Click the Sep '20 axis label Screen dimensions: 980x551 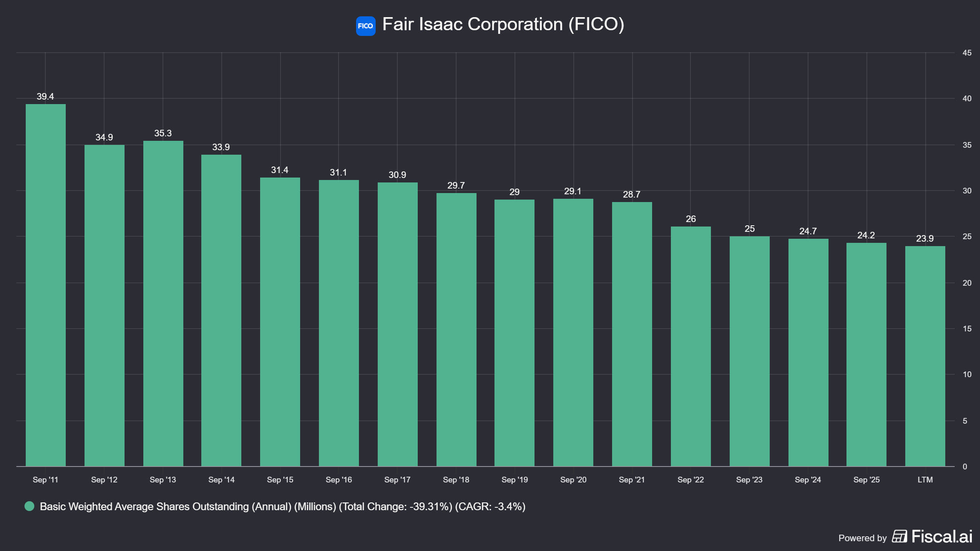[x=573, y=480]
